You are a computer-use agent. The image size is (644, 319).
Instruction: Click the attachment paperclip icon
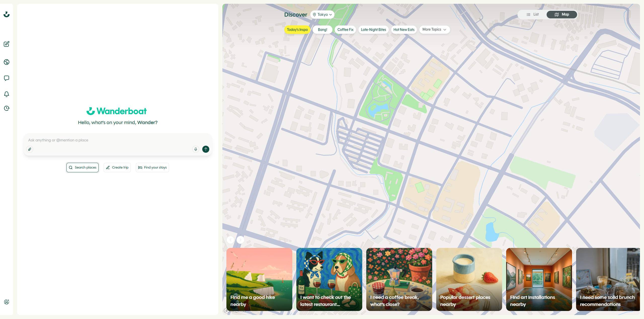[30, 149]
